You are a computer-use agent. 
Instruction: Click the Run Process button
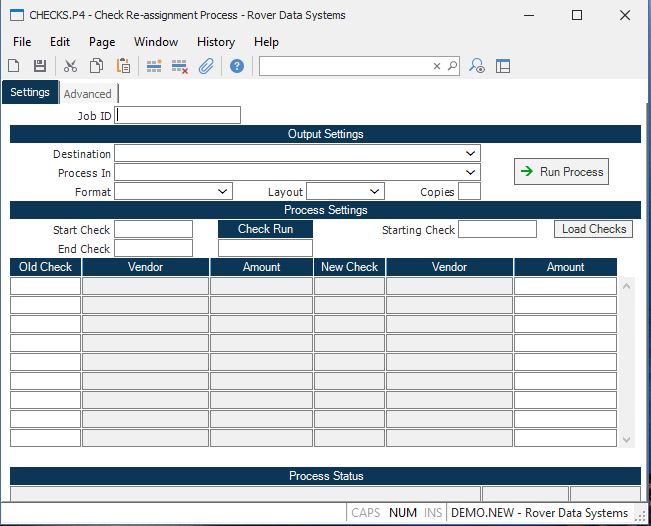(561, 172)
